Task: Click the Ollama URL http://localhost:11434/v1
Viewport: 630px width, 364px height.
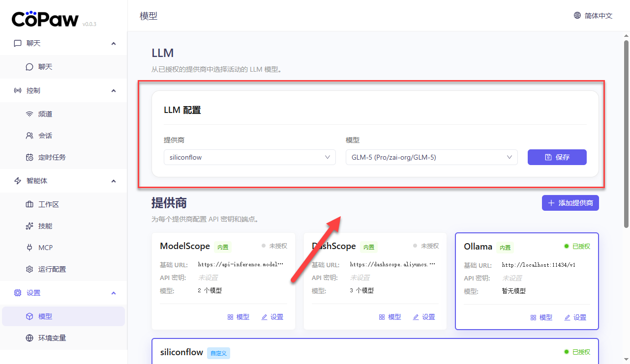Action: click(539, 265)
